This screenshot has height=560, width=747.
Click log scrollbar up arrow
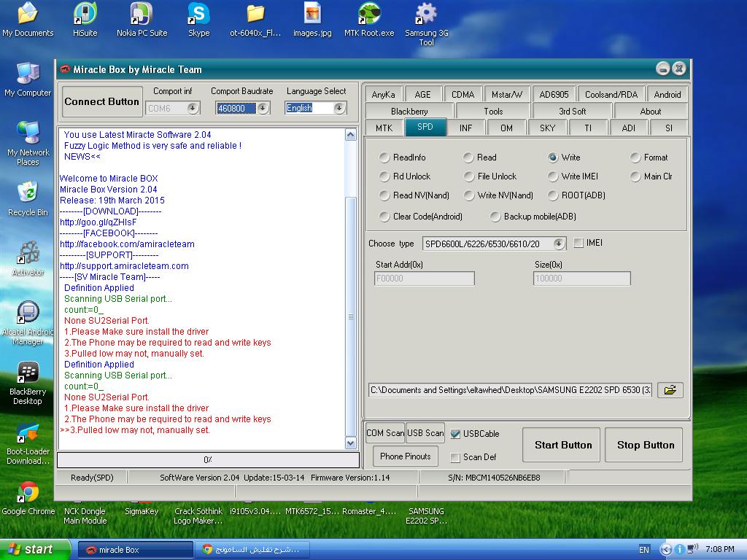point(351,134)
